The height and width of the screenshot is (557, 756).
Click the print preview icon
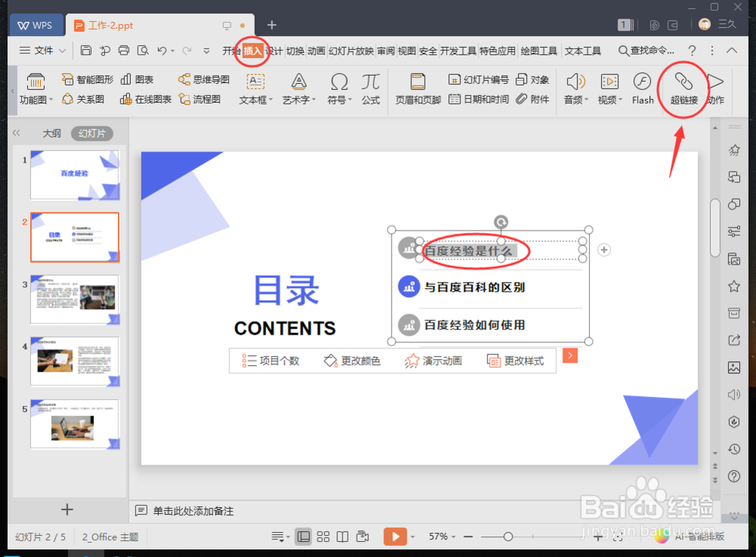pyautogui.click(x=143, y=50)
